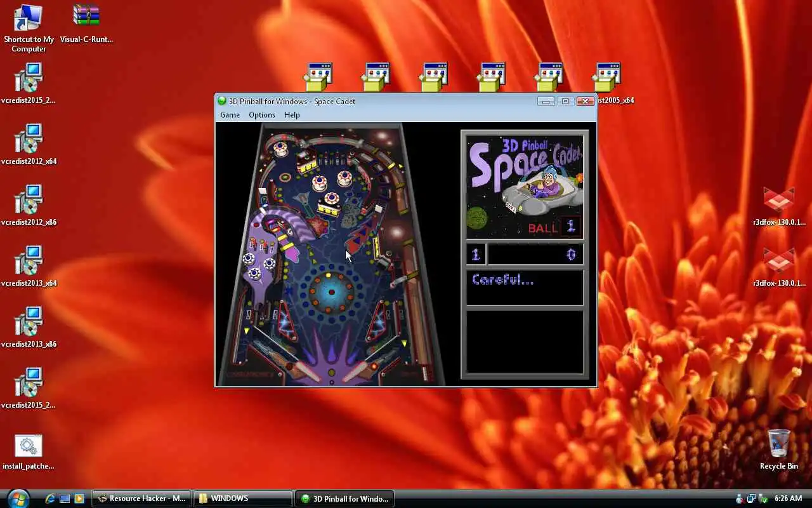Select the vcredist2013_x64 installer icon
This screenshot has height=508, width=812.
(x=29, y=267)
